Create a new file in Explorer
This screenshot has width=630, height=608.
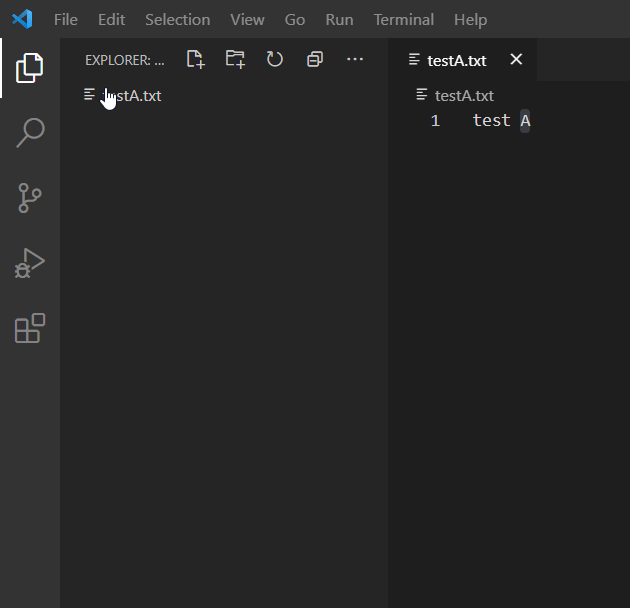click(x=196, y=60)
